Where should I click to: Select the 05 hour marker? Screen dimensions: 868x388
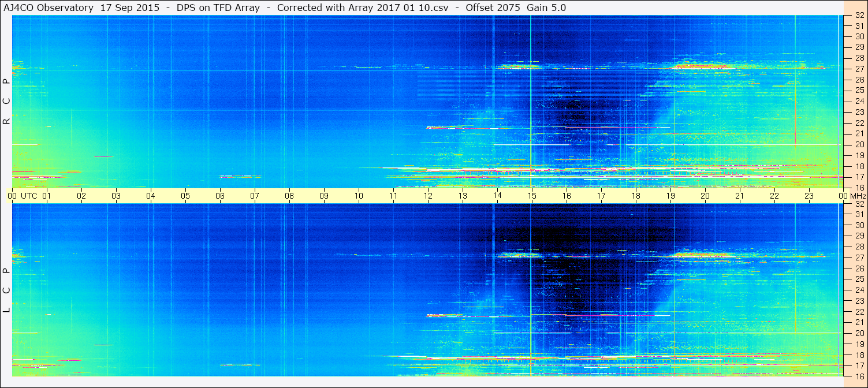pyautogui.click(x=185, y=196)
